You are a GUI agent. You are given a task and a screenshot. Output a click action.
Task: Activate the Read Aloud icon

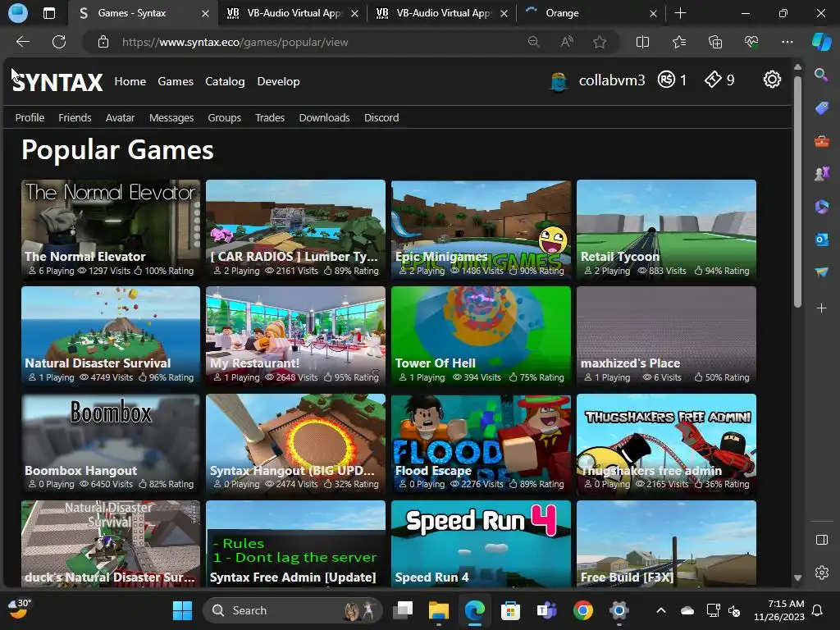[x=567, y=42]
